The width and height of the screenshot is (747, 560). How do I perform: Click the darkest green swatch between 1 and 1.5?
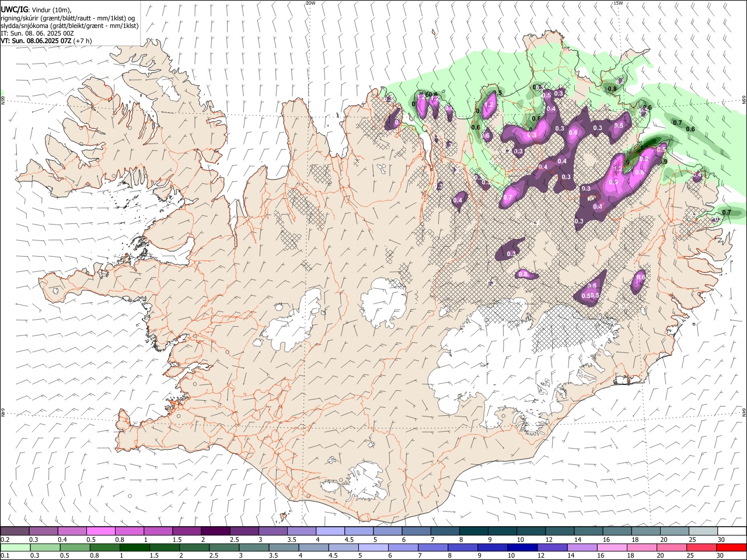(134, 548)
